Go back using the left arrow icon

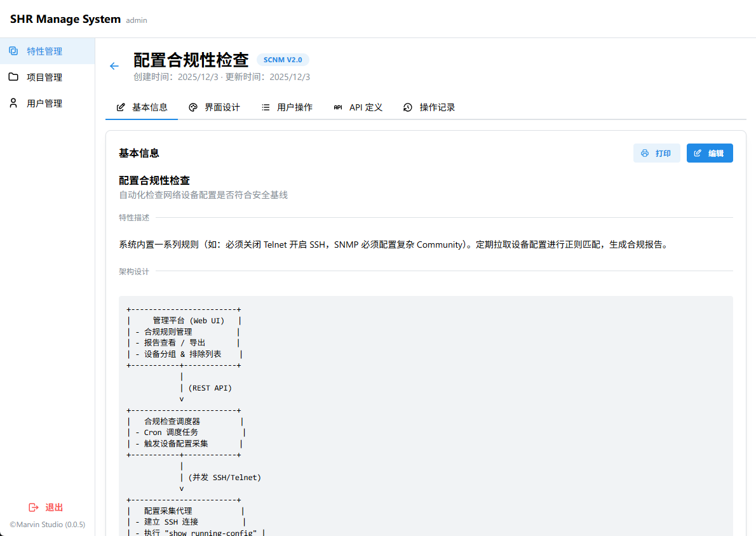pos(114,66)
